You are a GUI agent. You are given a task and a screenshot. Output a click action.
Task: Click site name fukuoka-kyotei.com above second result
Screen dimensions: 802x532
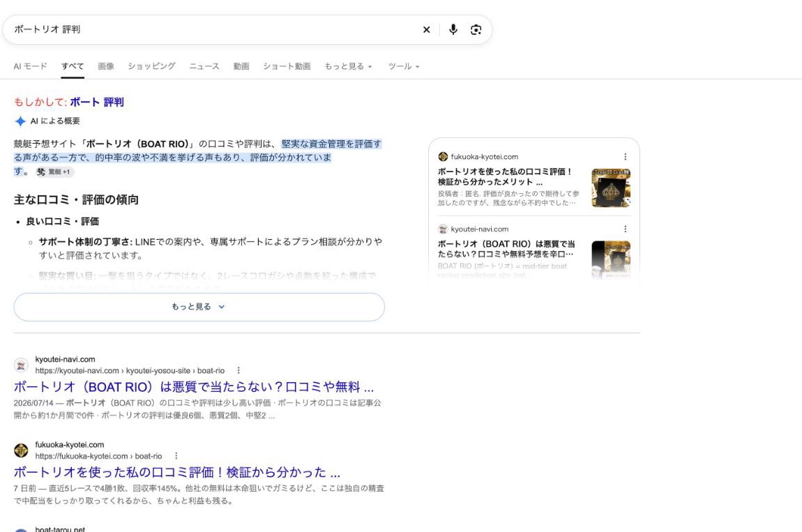point(70,445)
